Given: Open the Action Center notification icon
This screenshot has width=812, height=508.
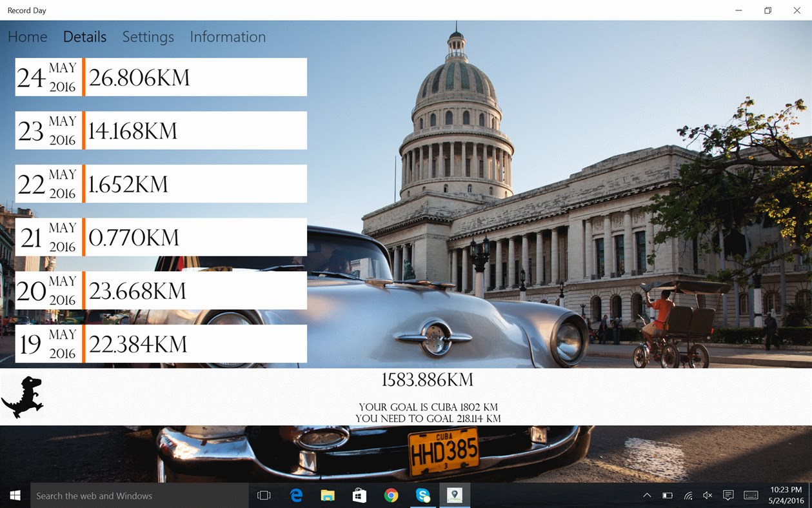Looking at the screenshot, I should point(728,495).
